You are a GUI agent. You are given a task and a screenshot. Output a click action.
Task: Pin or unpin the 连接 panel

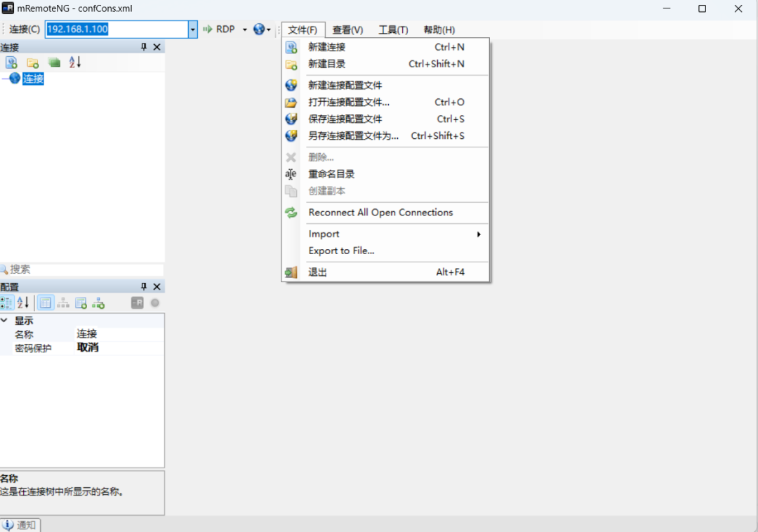(x=144, y=47)
